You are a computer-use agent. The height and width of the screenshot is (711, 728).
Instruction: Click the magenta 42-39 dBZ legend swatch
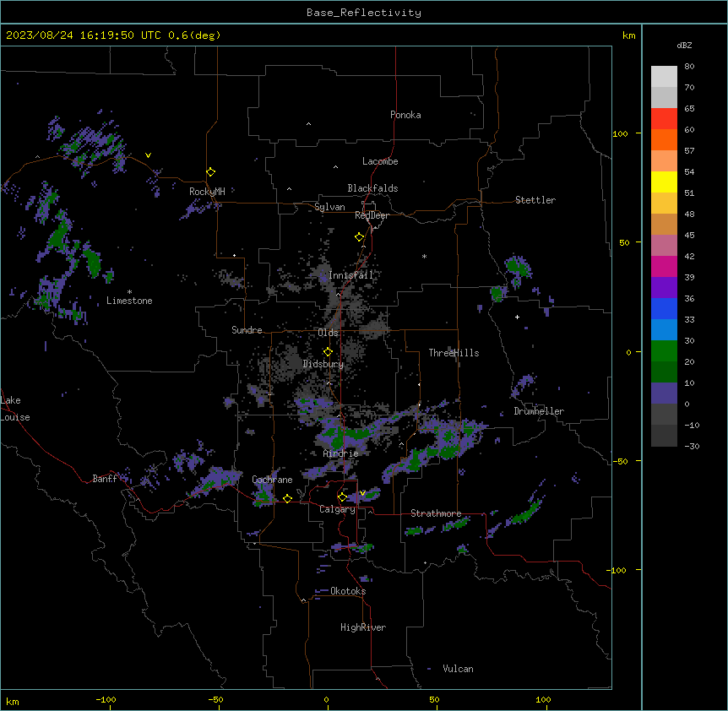[x=664, y=266]
